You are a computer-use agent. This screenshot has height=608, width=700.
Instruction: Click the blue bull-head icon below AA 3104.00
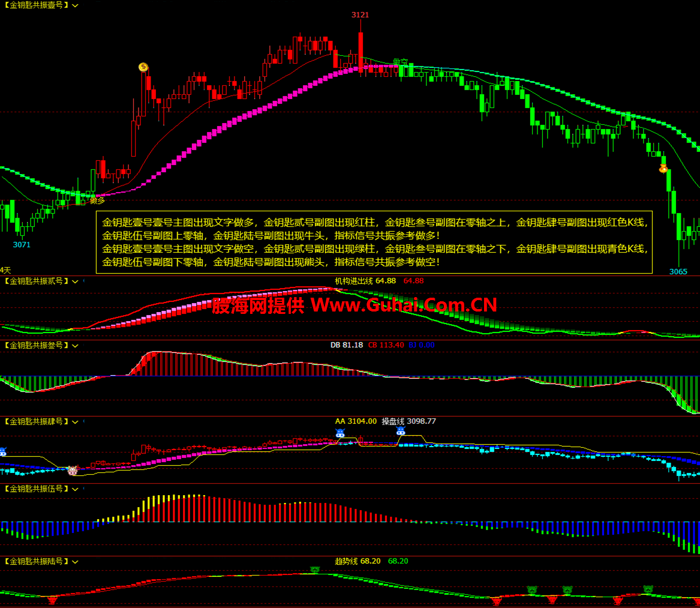pyautogui.click(x=340, y=433)
